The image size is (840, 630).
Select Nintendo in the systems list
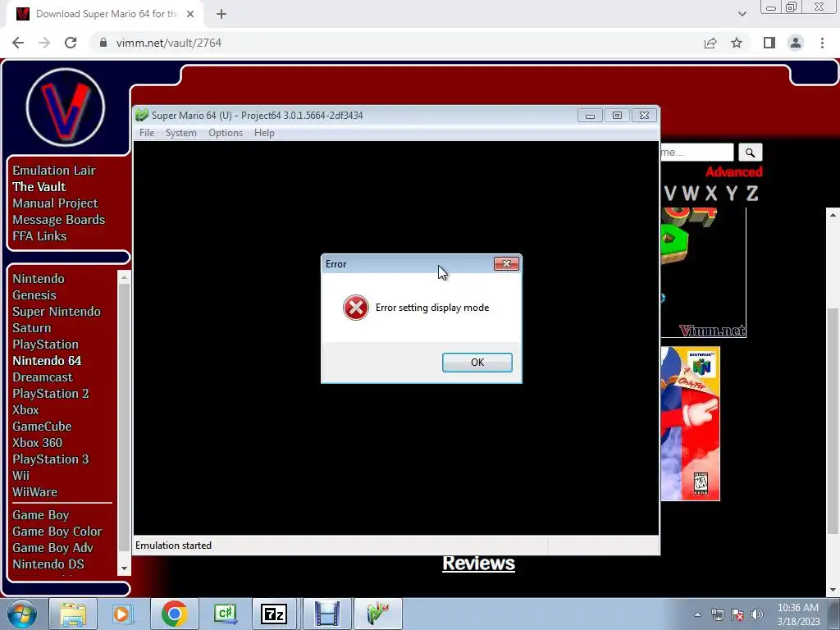click(x=39, y=279)
